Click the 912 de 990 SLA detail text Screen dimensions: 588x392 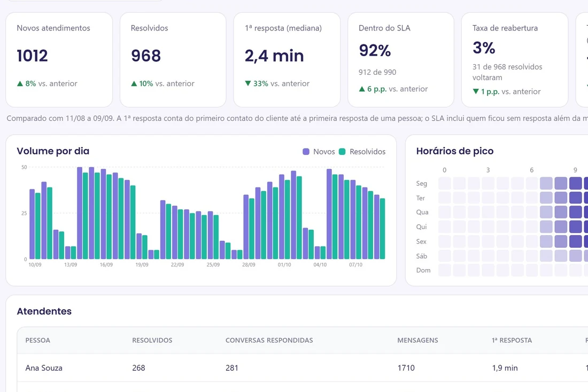coord(377,72)
